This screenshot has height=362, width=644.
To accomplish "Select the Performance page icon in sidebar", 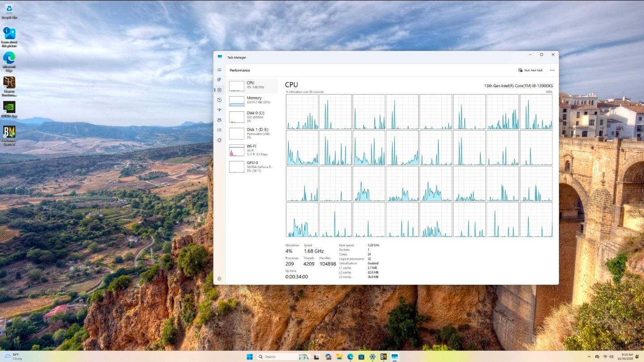I will pos(219,90).
